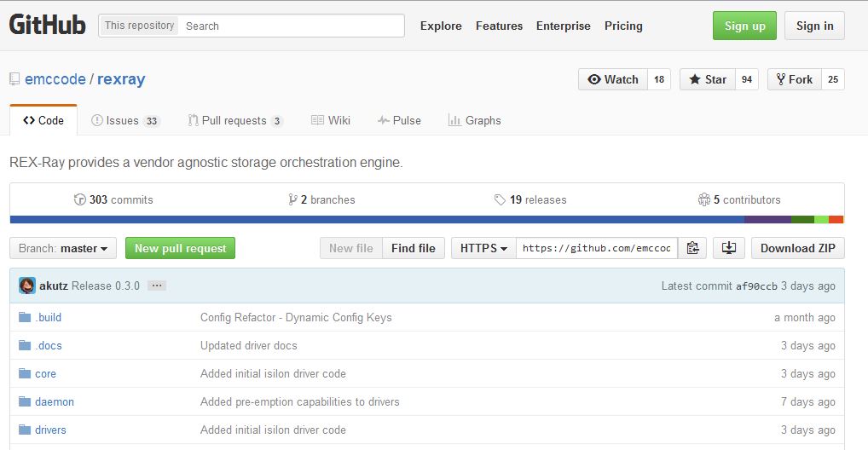Click the blue segment of language bar
The image size is (868, 450).
pyautogui.click(x=377, y=220)
